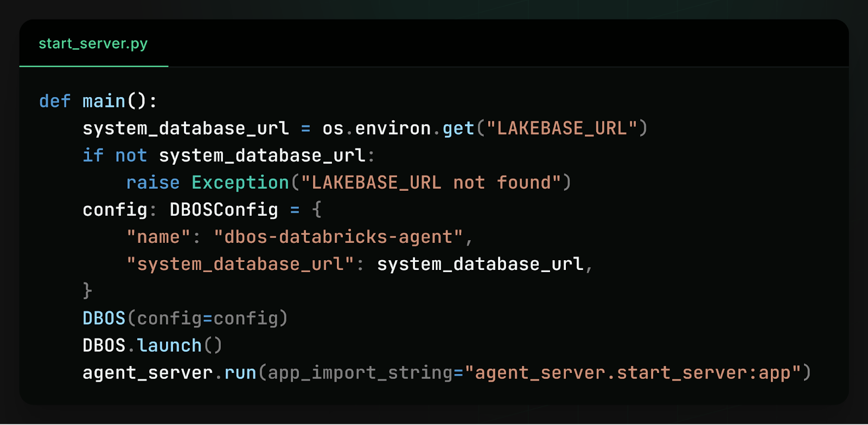
Task: Click the raise Exception line
Action: tap(349, 183)
